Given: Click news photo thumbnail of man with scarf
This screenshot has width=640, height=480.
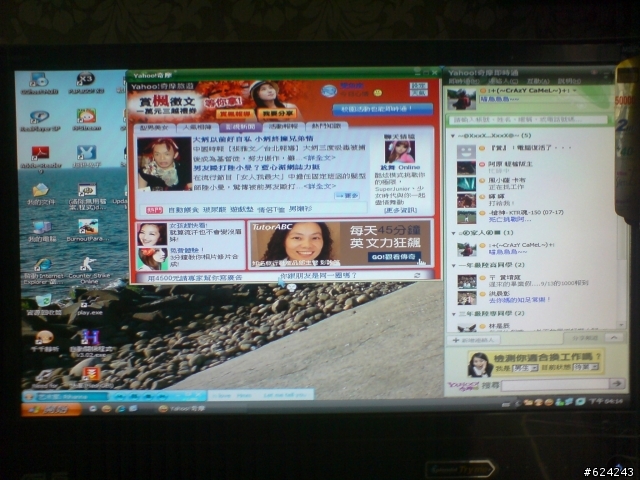Looking at the screenshot, I should [x=164, y=164].
